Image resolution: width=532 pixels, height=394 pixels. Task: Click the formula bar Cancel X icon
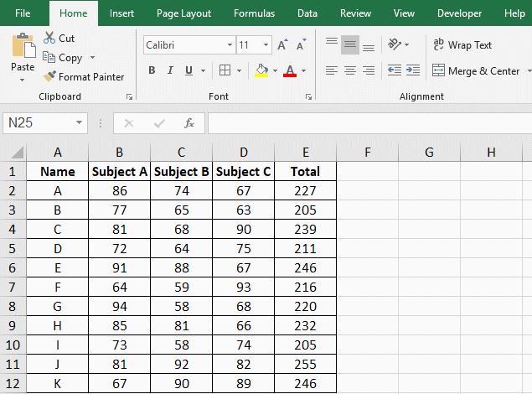(129, 123)
